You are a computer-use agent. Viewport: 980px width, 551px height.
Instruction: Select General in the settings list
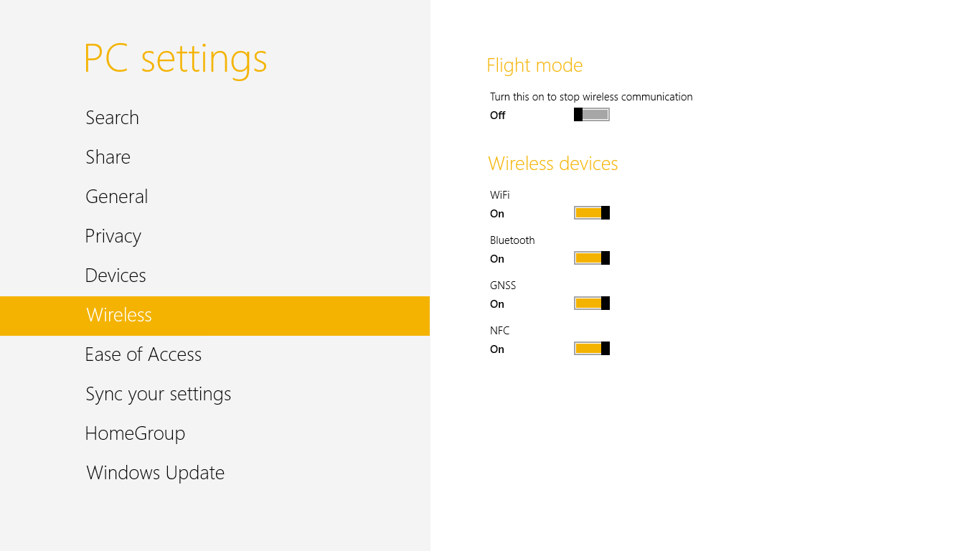tap(116, 197)
